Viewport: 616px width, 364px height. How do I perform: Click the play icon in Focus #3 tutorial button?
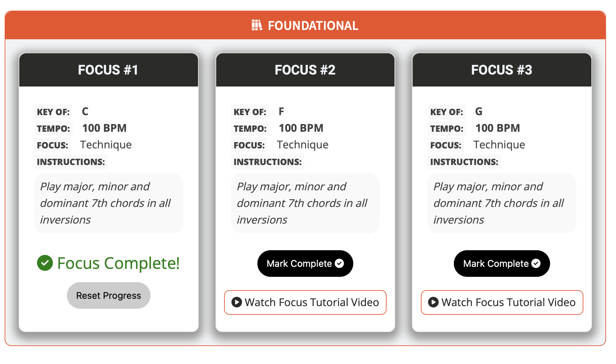tap(433, 302)
